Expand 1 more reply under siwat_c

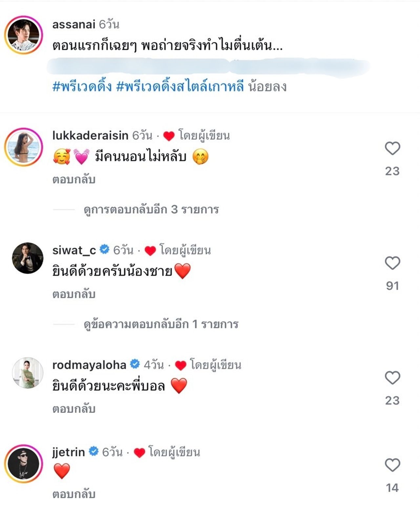[161, 324]
